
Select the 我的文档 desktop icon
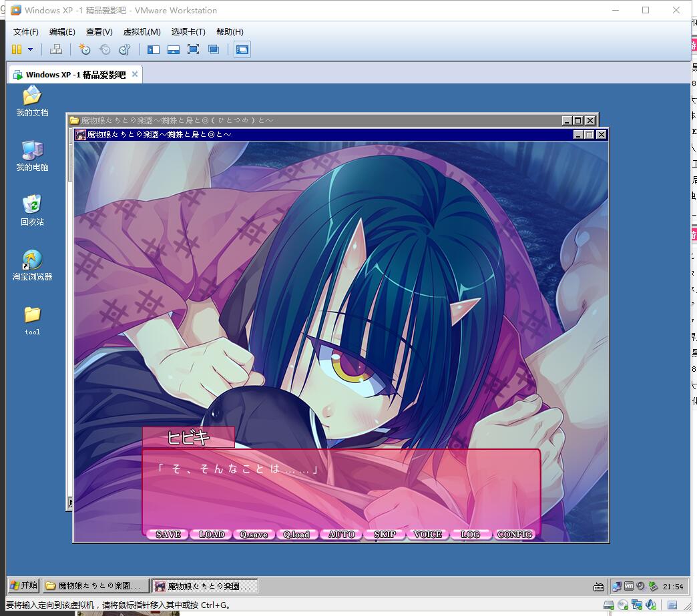pos(32,101)
